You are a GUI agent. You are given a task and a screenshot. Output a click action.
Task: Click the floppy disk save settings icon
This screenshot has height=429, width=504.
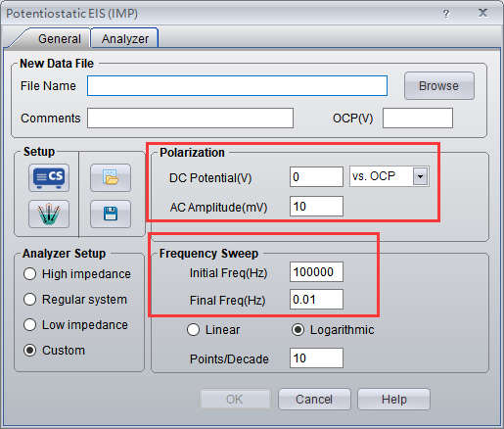click(x=111, y=214)
